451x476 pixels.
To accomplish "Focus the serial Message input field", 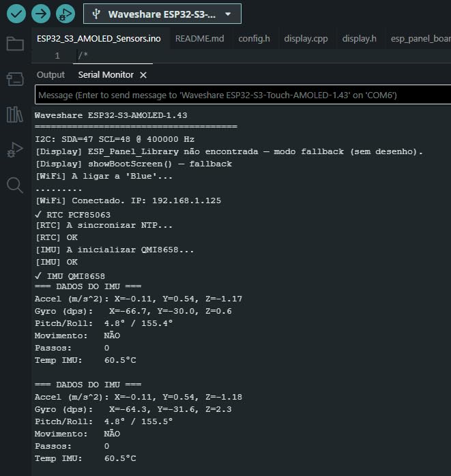I will [x=243, y=95].
